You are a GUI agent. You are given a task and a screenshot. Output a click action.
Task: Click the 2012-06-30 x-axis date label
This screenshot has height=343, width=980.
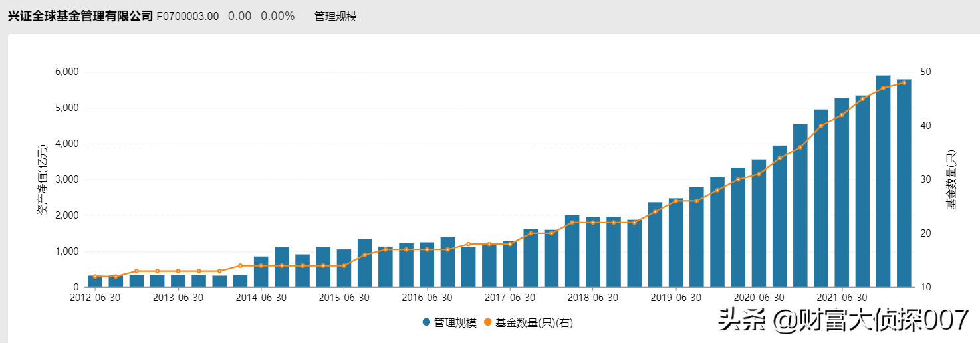(95, 297)
